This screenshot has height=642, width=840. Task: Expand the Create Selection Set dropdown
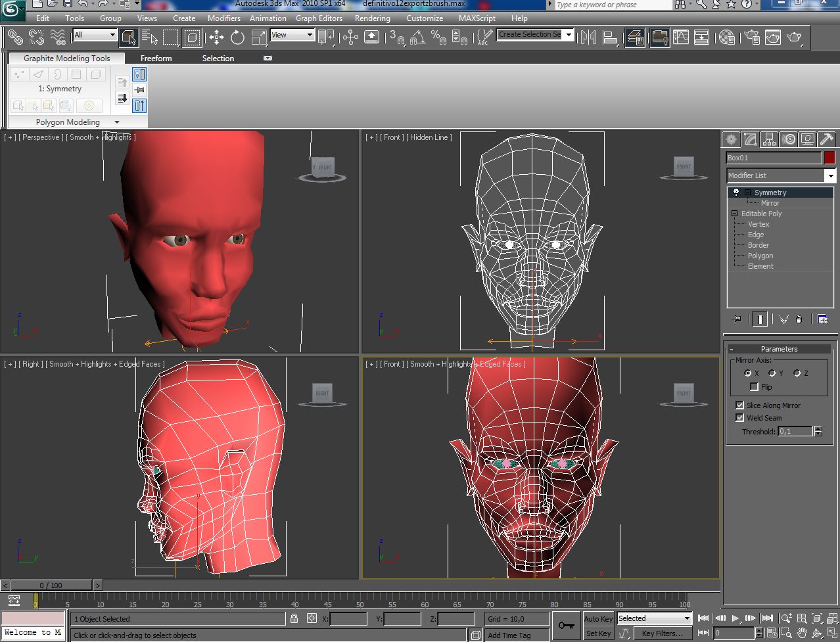[x=569, y=35]
